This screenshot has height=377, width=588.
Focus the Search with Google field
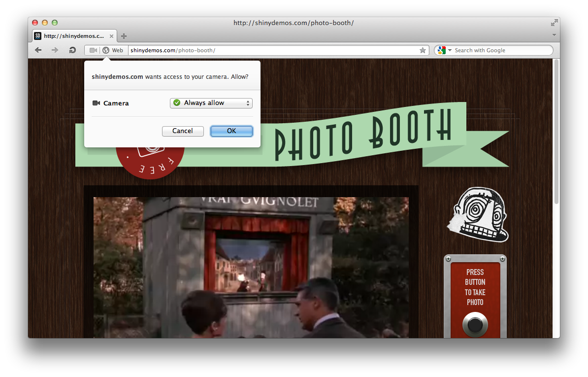(x=500, y=50)
